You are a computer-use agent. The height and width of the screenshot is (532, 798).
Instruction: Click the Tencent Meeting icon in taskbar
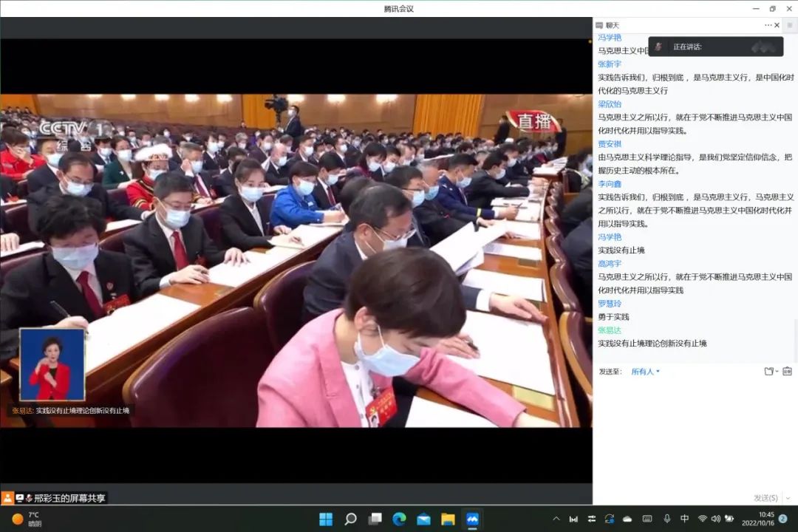coord(472,519)
